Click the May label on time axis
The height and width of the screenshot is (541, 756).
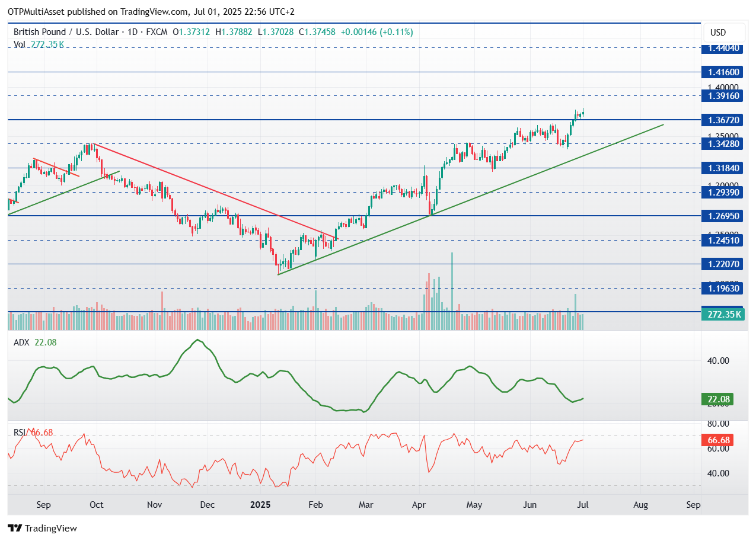[x=474, y=505]
